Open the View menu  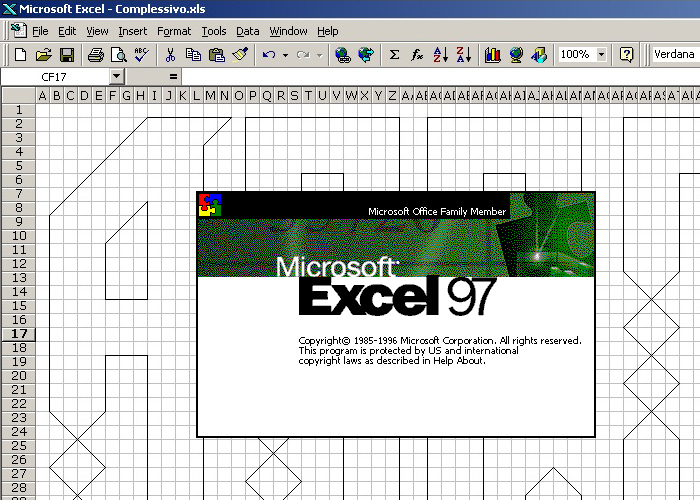[x=97, y=31]
